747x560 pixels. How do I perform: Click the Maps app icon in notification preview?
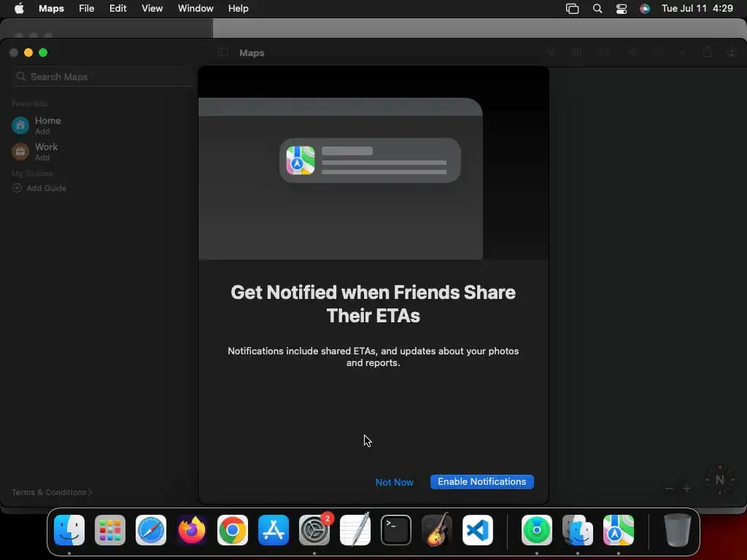(x=300, y=160)
